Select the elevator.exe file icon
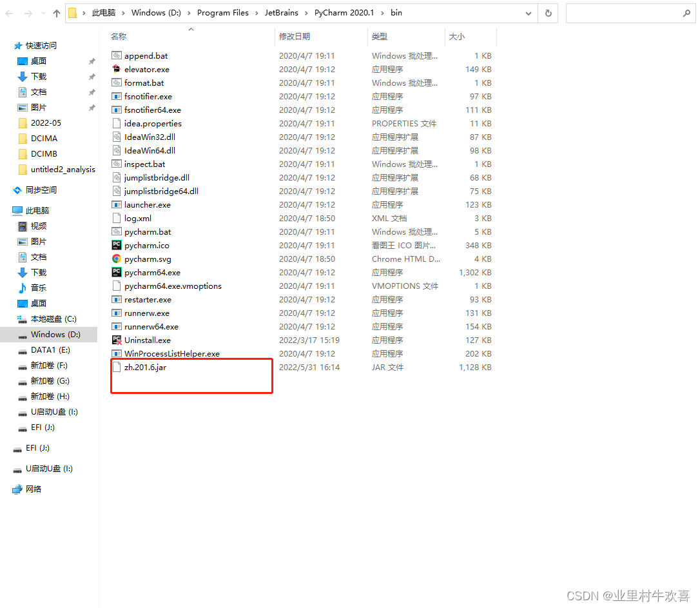 click(117, 69)
